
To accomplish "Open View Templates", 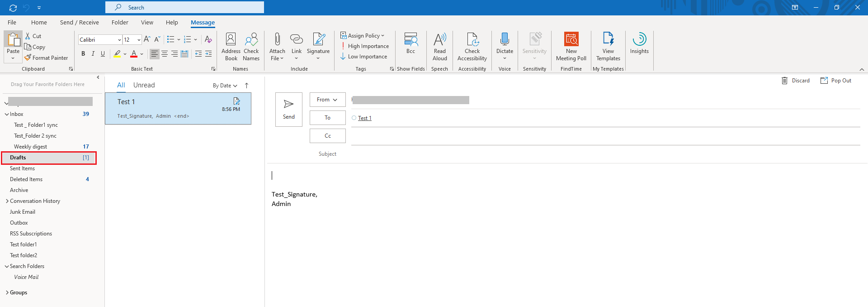I will [608, 47].
